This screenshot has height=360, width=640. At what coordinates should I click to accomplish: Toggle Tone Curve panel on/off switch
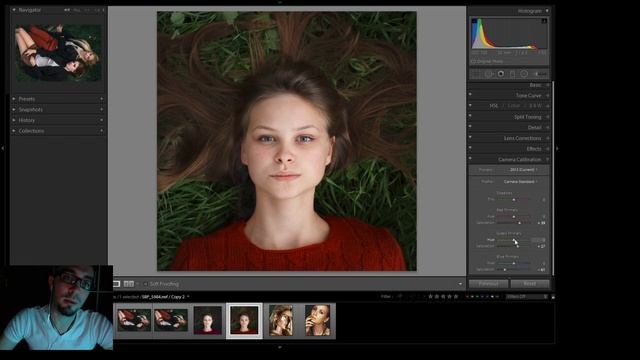(470, 95)
